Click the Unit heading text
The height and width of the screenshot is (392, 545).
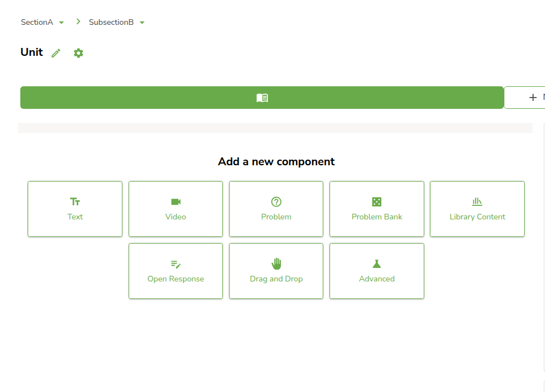[x=32, y=52]
